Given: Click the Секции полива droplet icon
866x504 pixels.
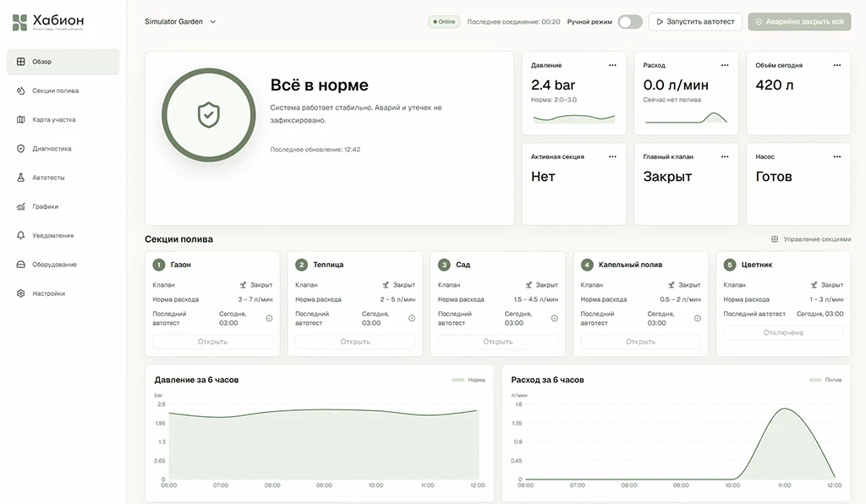Looking at the screenshot, I should coord(20,90).
